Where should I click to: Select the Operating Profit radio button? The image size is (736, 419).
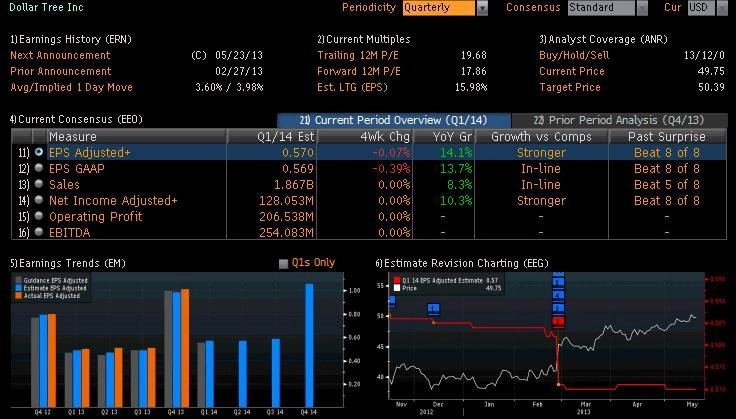tap(39, 216)
